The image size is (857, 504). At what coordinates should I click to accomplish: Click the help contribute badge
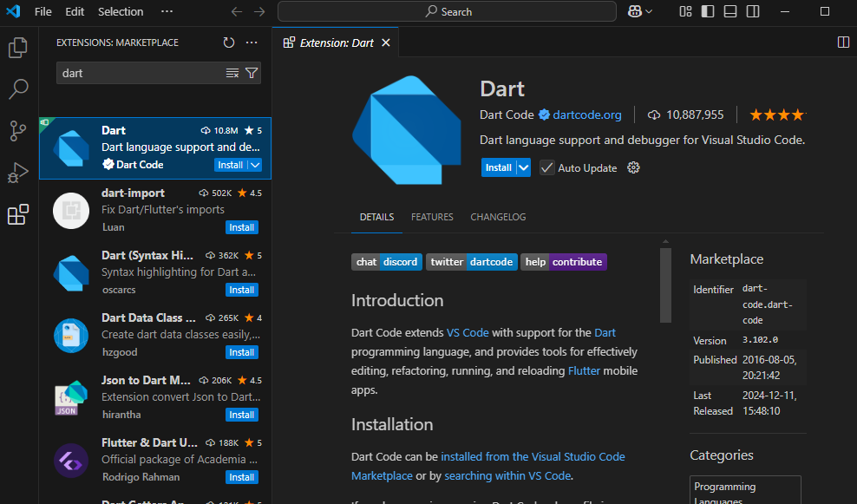pos(564,262)
